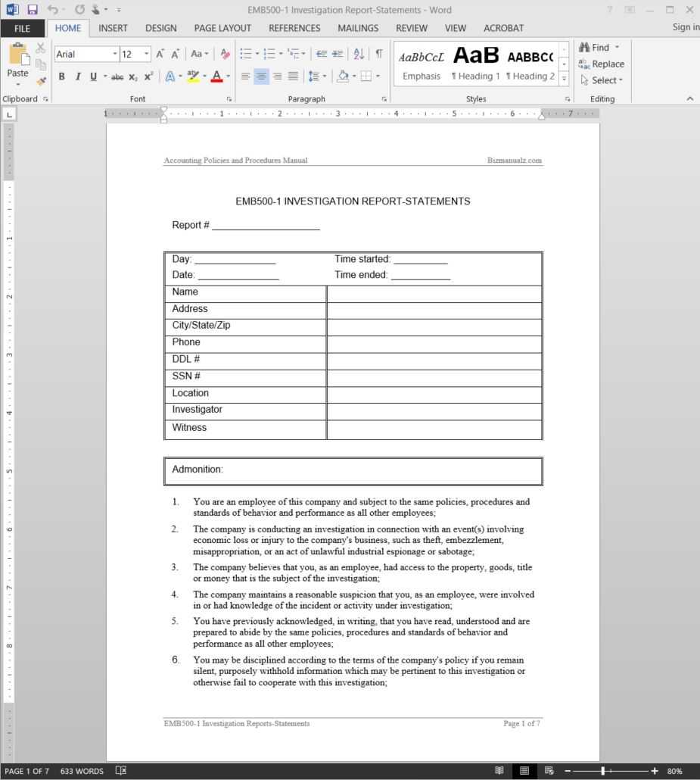The height and width of the screenshot is (780, 700).
Task: Open the Change Case Aa dropdown
Action: click(199, 54)
